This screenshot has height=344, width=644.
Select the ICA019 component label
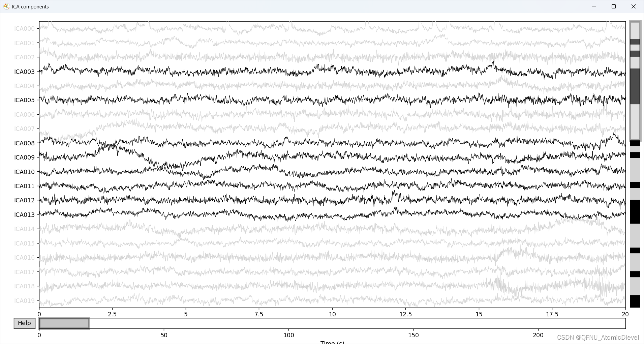[x=24, y=301]
